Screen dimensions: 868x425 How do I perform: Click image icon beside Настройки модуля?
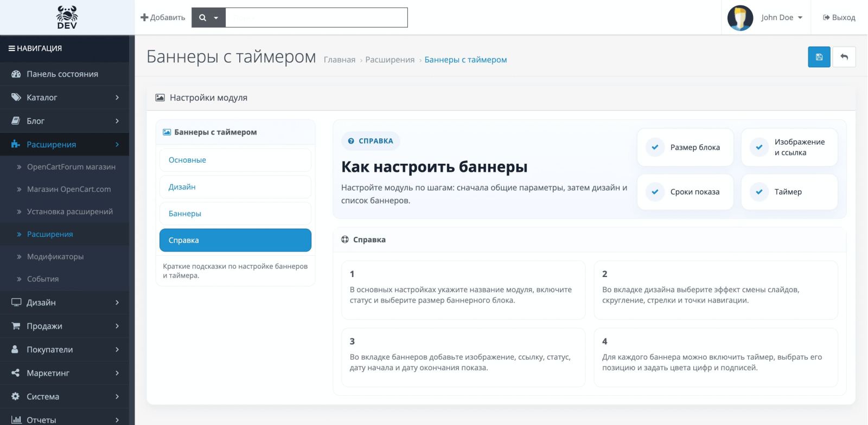160,98
